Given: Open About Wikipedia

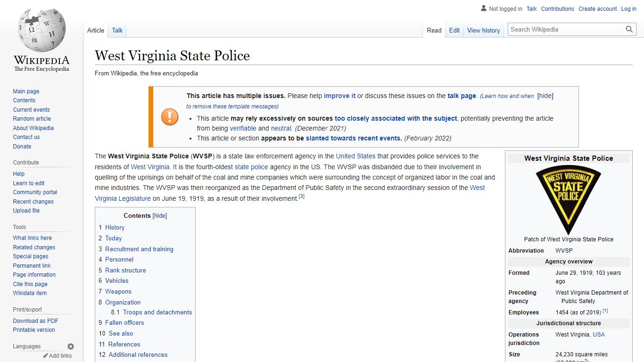Looking at the screenshot, I should pos(33,128).
